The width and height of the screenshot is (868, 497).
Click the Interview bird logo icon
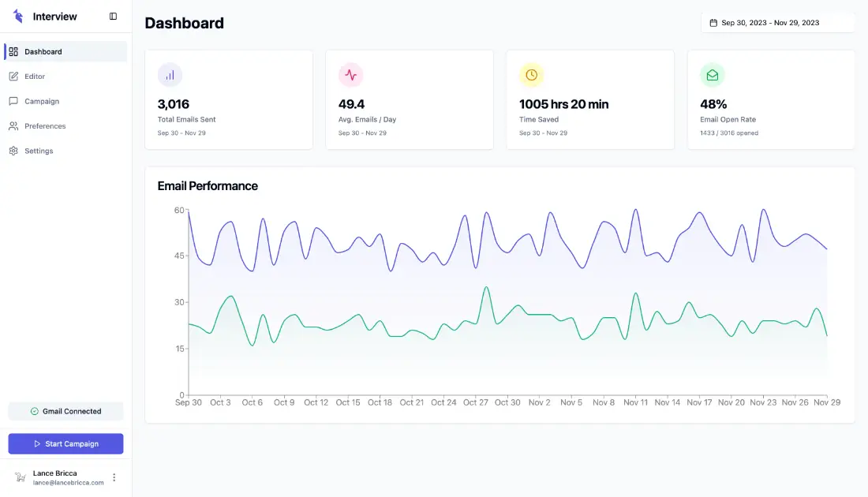(x=18, y=17)
